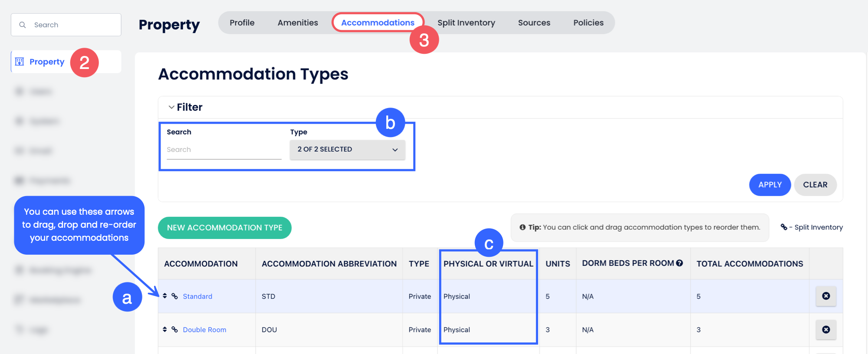Click the delete icon for Standard row
Viewport: 868px width, 354px height.
[x=825, y=296]
